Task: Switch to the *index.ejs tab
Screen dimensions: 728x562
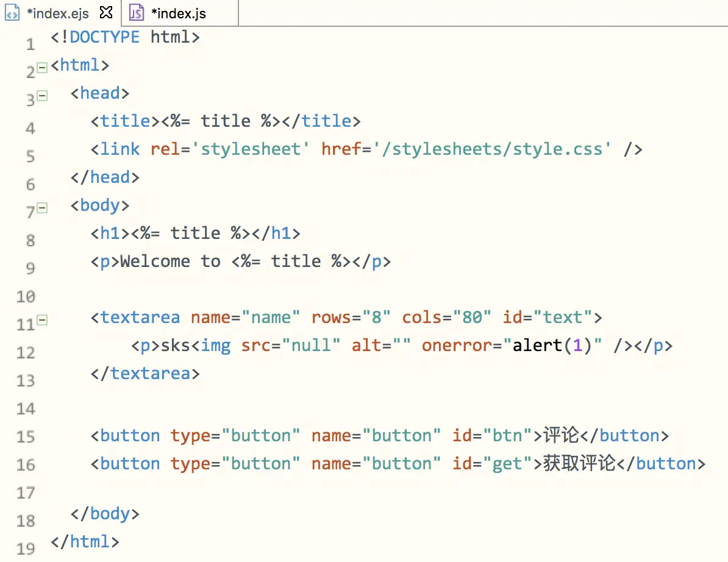Action: pos(57,13)
